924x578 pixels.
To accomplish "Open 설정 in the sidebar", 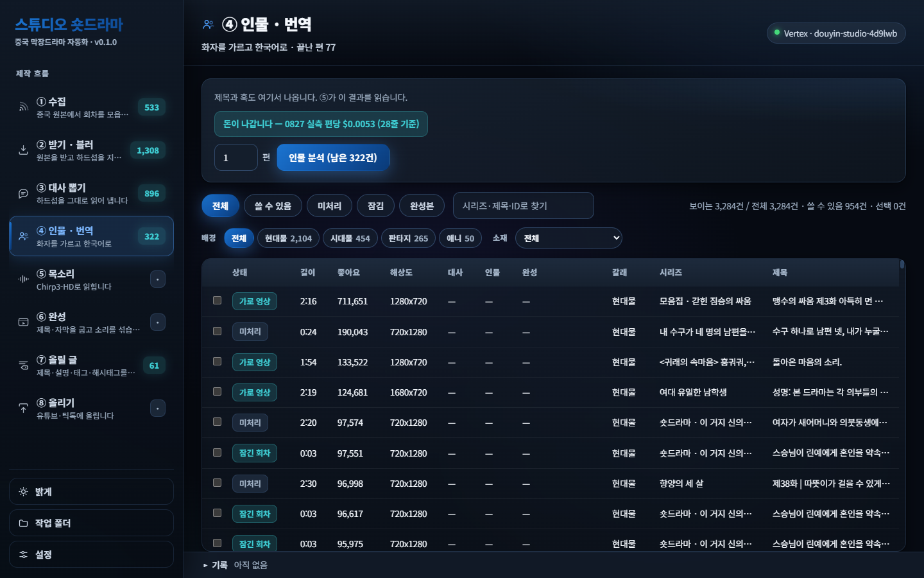I will pyautogui.click(x=91, y=555).
